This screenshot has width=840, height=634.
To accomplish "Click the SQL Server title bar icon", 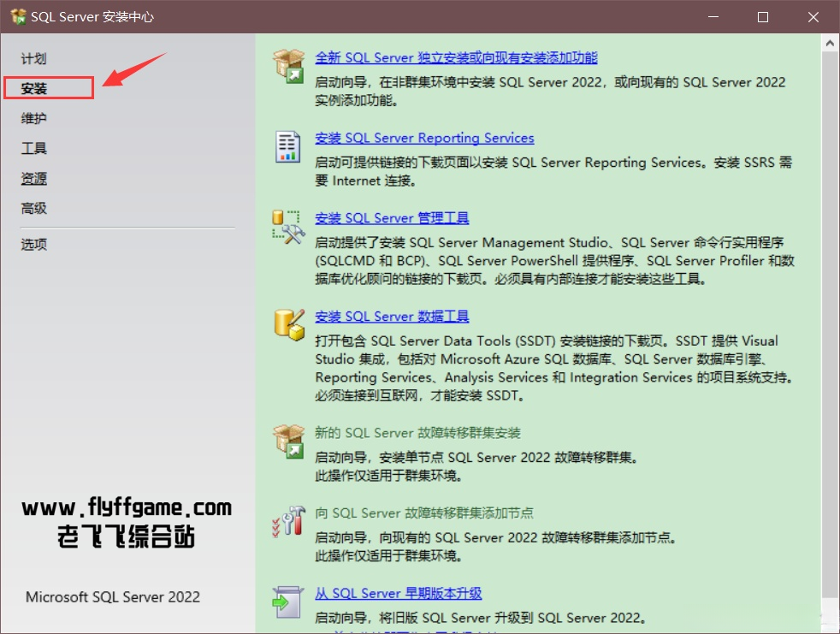I will [x=18, y=16].
